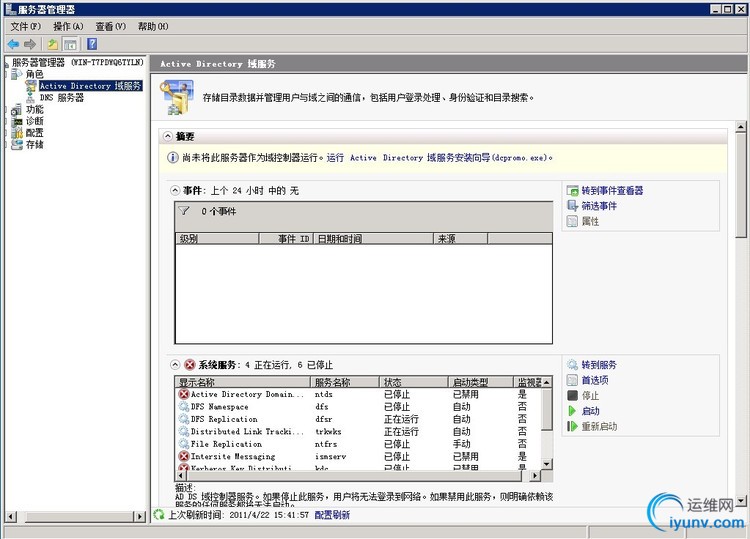The height and width of the screenshot is (539, 750).
Task: Select the Distributed Link Tracking service row
Action: [359, 432]
